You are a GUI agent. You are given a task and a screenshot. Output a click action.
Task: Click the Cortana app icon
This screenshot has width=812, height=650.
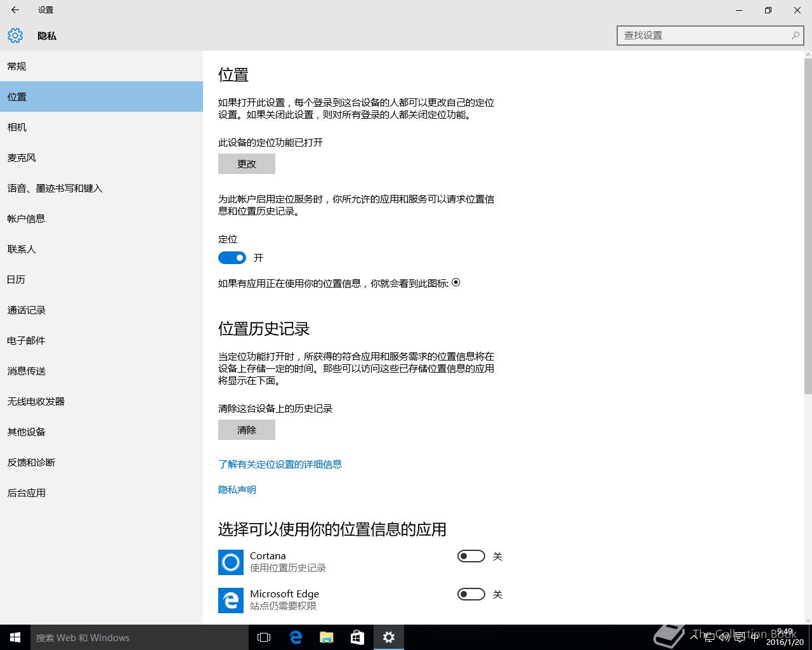tap(231, 562)
